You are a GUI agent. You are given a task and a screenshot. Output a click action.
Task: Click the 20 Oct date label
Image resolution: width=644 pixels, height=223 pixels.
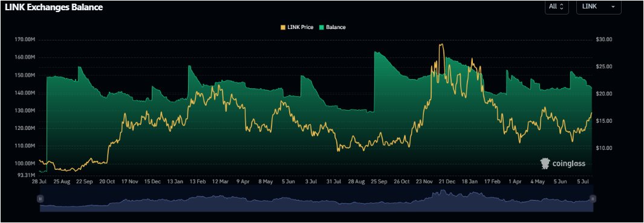(107, 181)
